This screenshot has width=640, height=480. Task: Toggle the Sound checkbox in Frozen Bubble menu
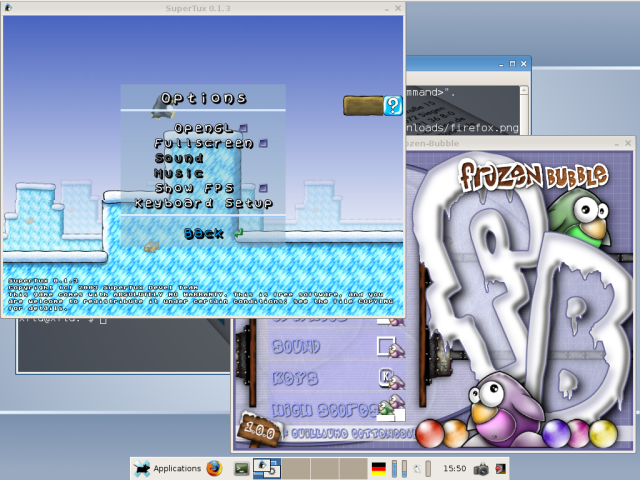(386, 346)
